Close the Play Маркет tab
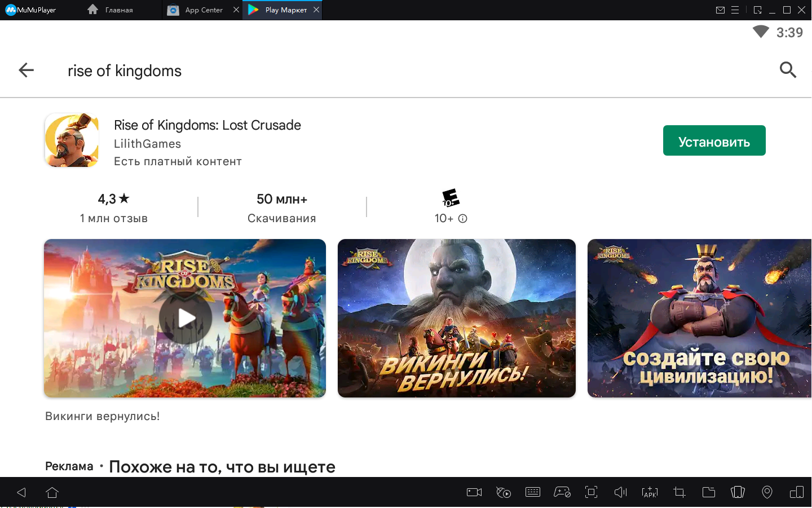 [316, 10]
